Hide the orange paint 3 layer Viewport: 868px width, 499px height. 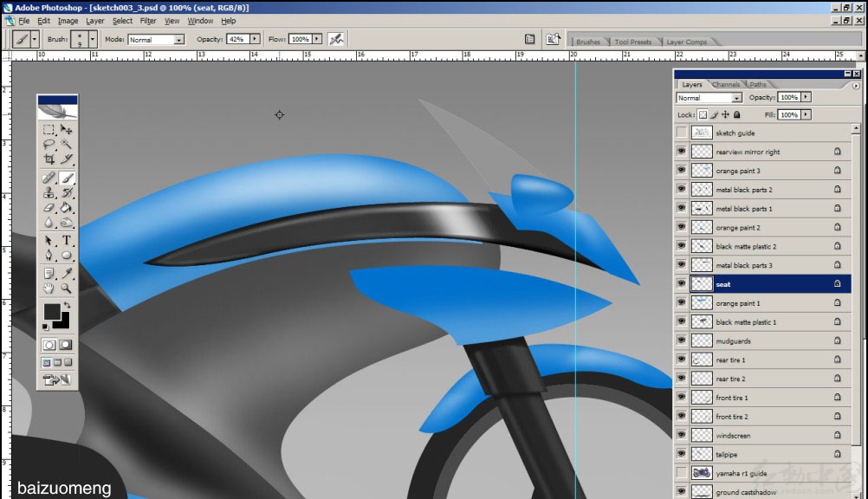[x=682, y=170]
